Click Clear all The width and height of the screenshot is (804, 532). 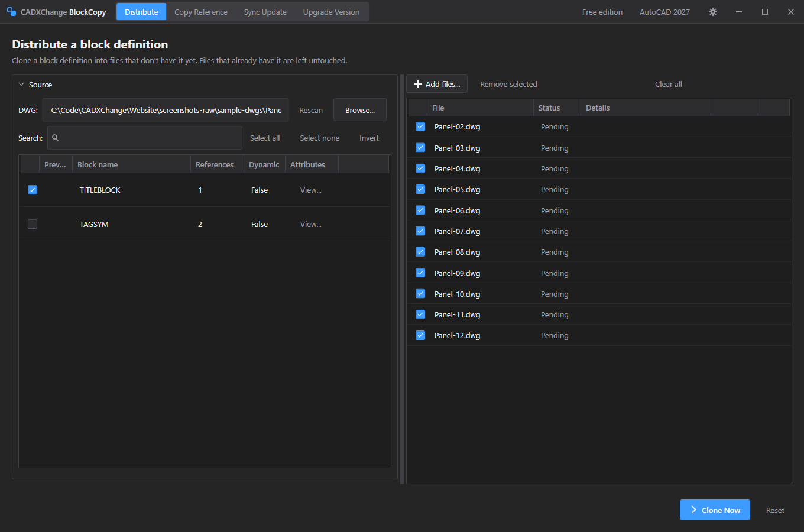click(669, 84)
